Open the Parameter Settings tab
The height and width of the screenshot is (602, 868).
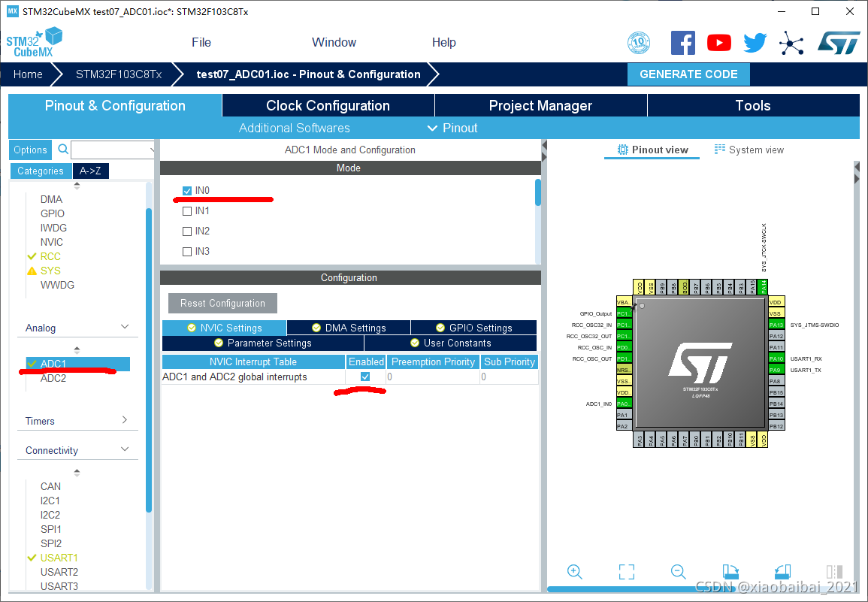pos(263,343)
